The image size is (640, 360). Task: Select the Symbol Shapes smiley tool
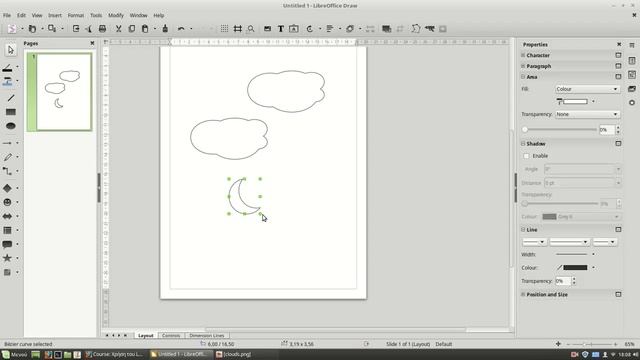pyautogui.click(x=7, y=202)
